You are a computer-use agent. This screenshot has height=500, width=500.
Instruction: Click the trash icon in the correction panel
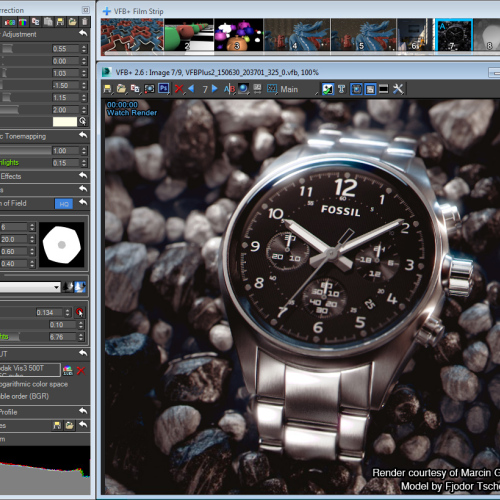(85, 22)
